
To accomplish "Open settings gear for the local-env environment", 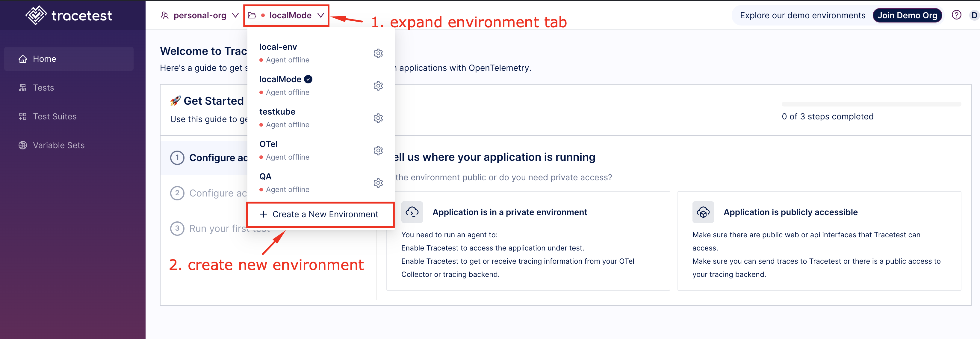I will click(378, 53).
